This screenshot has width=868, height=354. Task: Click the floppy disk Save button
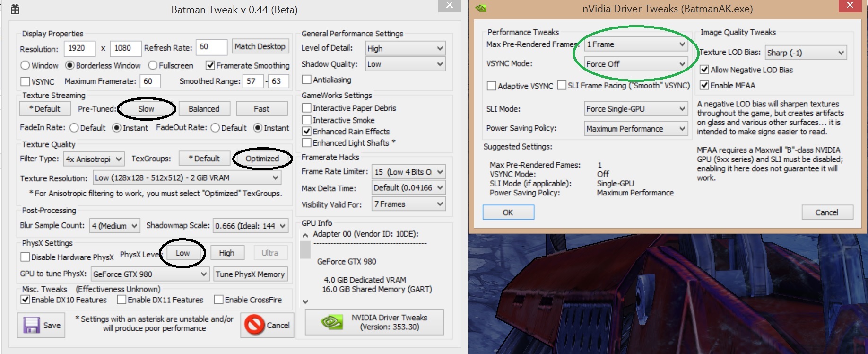(x=41, y=325)
